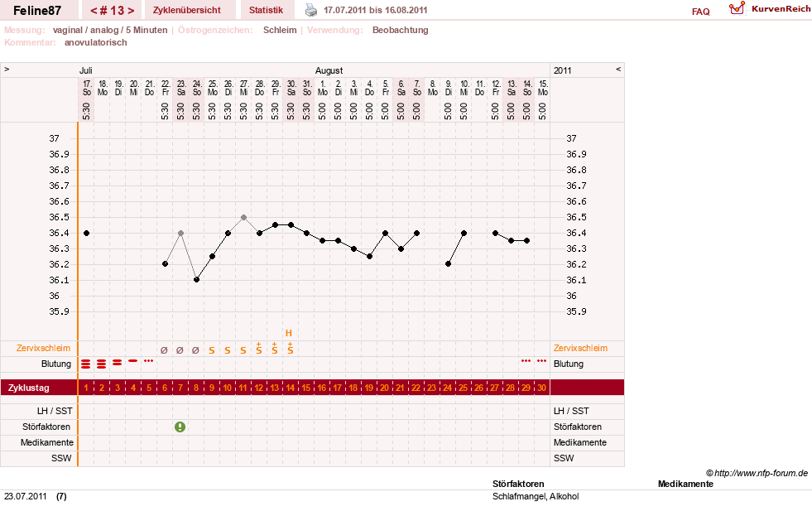
Task: Click the '17. So' date column header
Action: tap(87, 88)
